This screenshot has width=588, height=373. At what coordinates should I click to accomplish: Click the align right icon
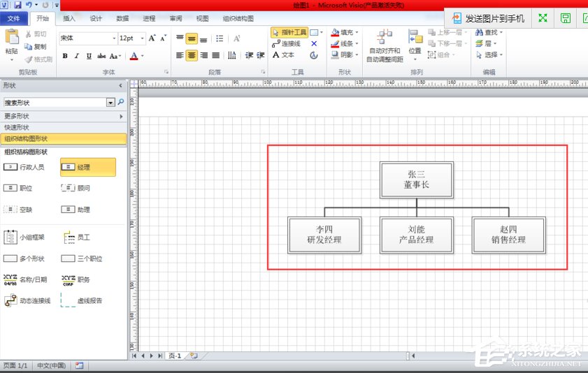pyautogui.click(x=204, y=55)
